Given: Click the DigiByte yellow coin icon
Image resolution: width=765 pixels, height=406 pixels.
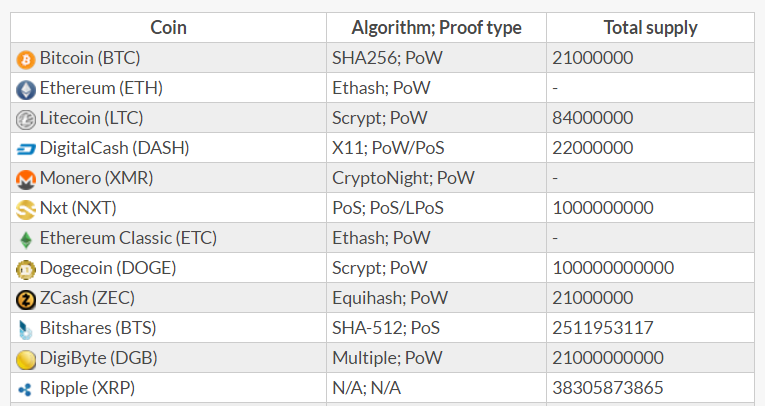Looking at the screenshot, I should click(26, 360).
